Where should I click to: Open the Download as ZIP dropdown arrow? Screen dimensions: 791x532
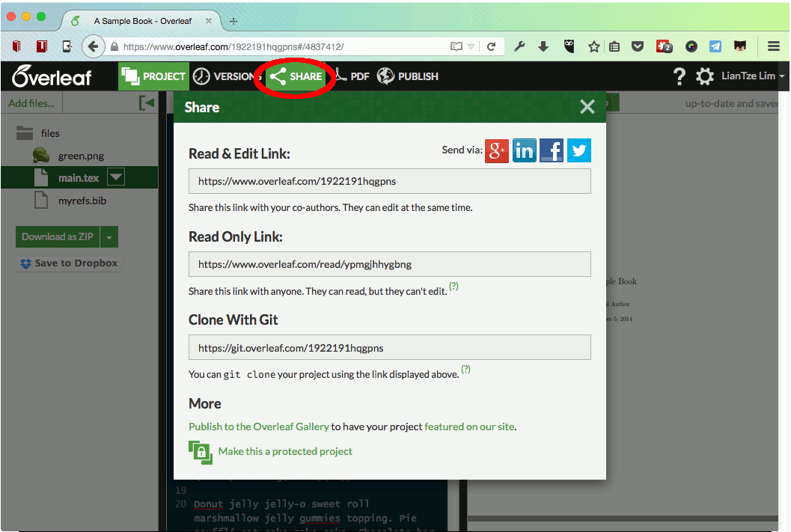(109, 237)
